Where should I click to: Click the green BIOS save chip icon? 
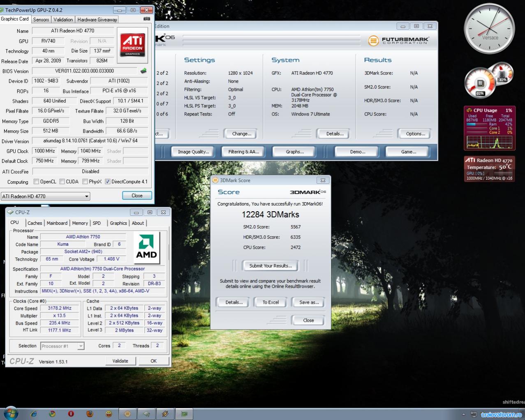coord(143,71)
